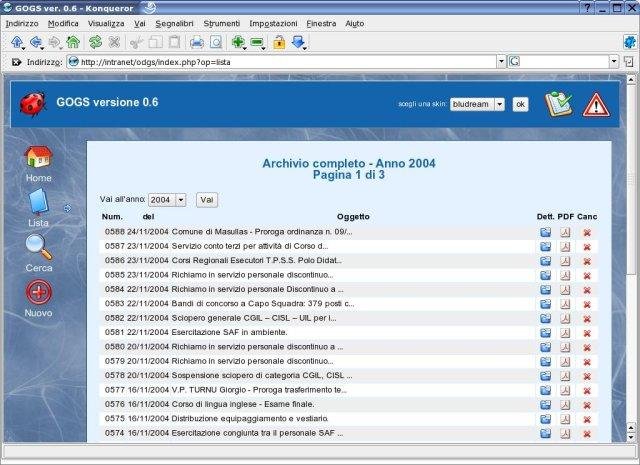This screenshot has width=640, height=465.
Task: View details of record 0586
Action: (545, 260)
